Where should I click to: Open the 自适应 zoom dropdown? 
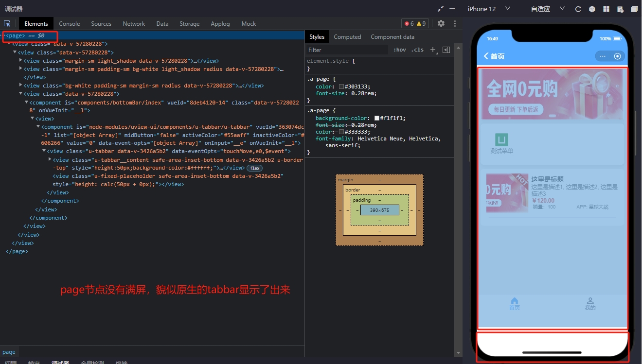pyautogui.click(x=548, y=9)
